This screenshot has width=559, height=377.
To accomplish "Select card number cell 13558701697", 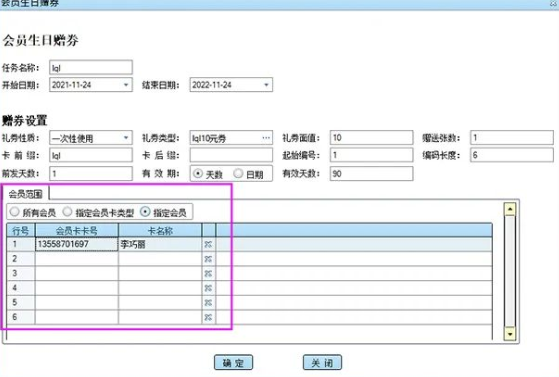I will (77, 244).
